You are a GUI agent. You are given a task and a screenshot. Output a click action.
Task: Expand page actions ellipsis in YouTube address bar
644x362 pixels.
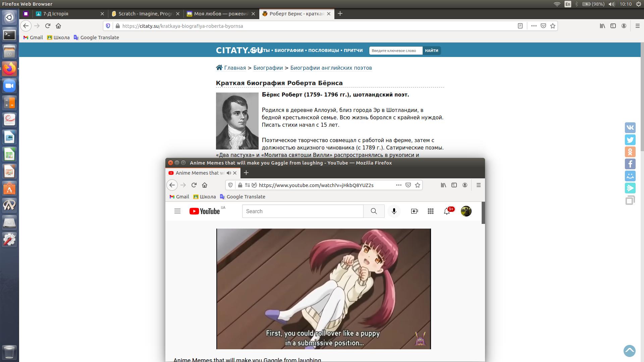pyautogui.click(x=399, y=185)
